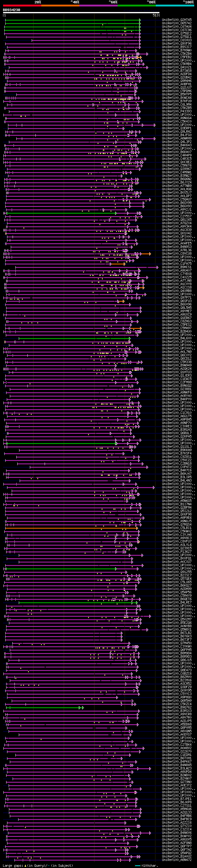Select hit label UniRef100_C4R3C5
The width and height of the screenshot is (197, 868).
(x=177, y=159)
